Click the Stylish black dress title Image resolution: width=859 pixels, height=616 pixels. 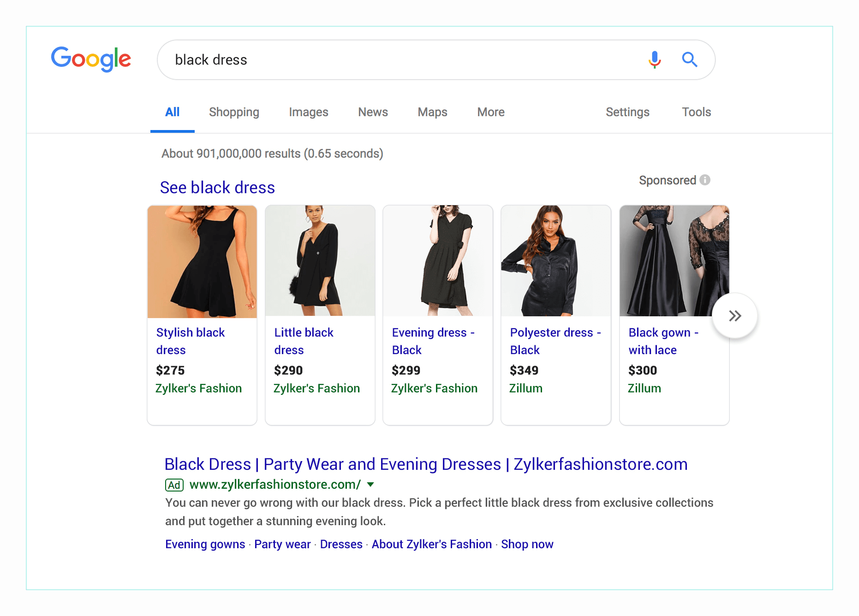(x=190, y=341)
